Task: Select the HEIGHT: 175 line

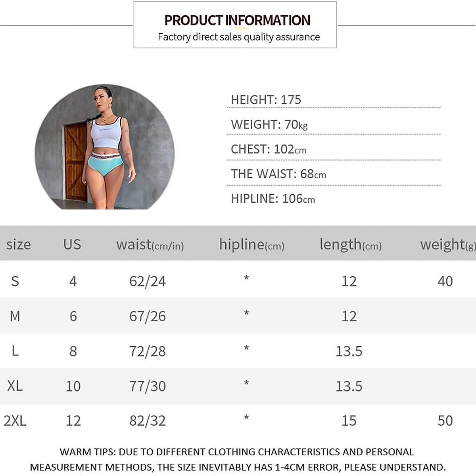Action: point(266,100)
